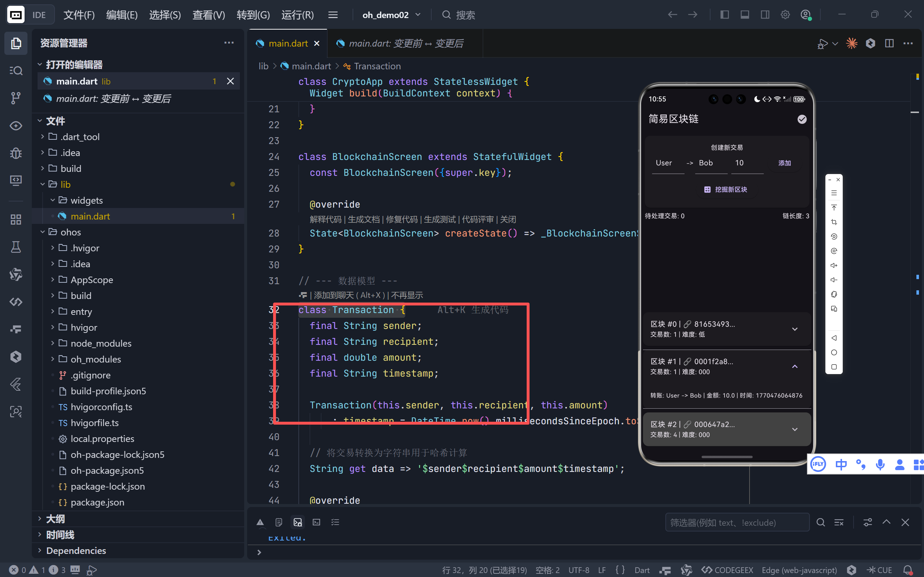Toggle the bottom panel layout icon

[x=744, y=15]
